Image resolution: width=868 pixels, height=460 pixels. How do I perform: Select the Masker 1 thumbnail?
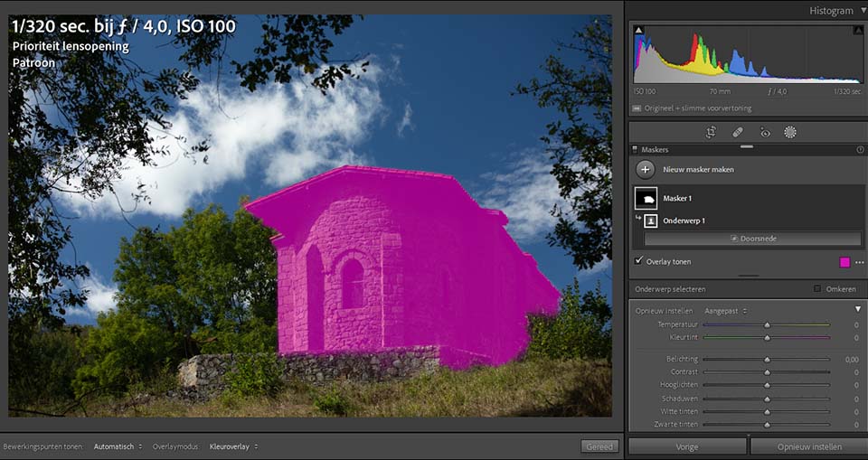tap(646, 198)
